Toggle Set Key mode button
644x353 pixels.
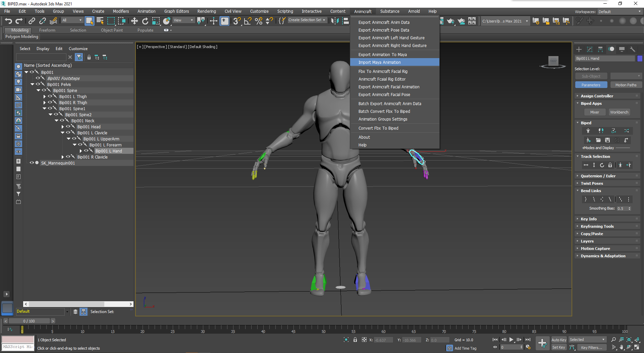tap(559, 348)
